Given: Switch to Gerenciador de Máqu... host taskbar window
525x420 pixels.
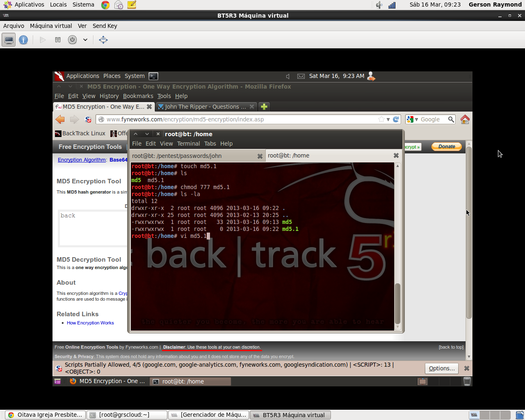Looking at the screenshot, I should tap(209, 415).
